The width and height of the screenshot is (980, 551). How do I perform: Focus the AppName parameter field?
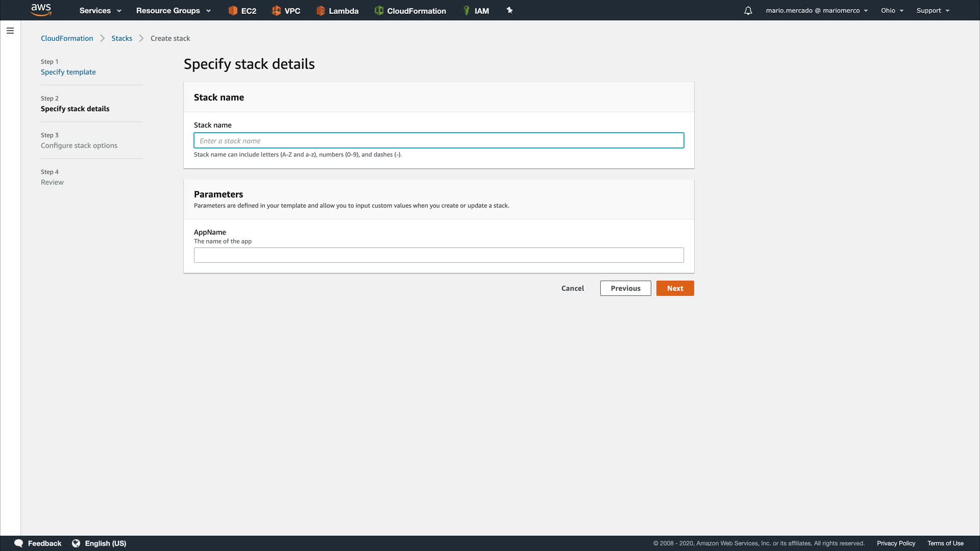click(x=438, y=255)
